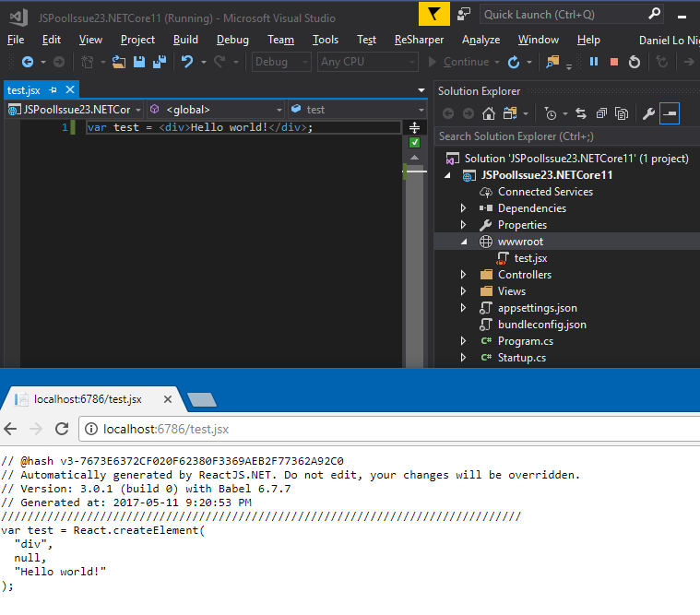700x615 pixels.
Task: Click the browser address bar URL
Action: [x=166, y=429]
